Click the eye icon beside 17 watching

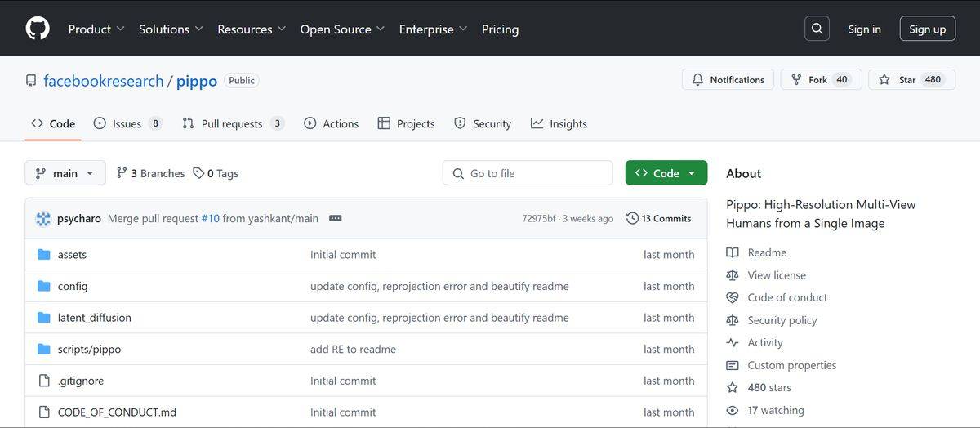click(733, 410)
